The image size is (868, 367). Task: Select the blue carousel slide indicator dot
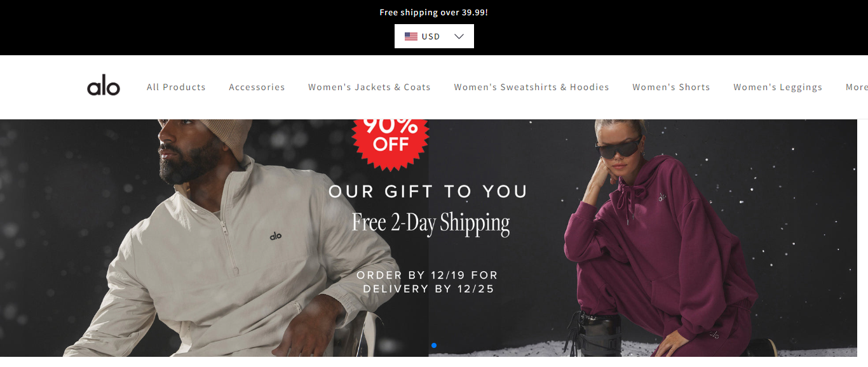(434, 345)
